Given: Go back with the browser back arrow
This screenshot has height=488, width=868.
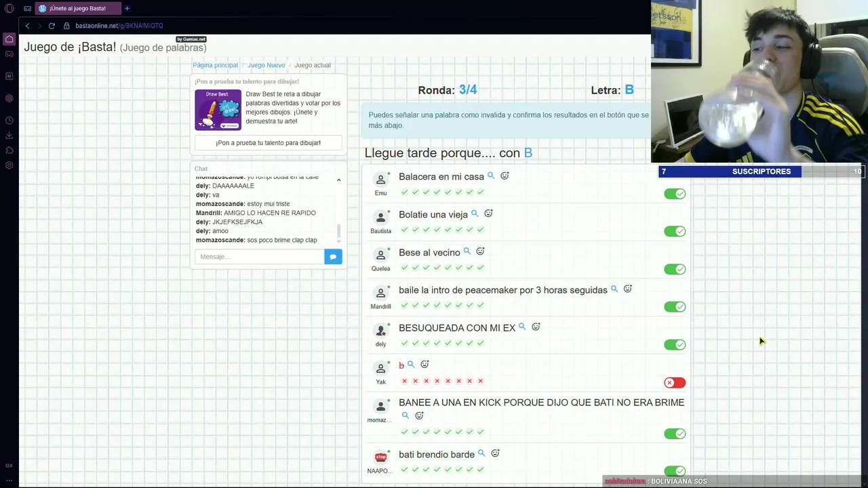Looking at the screenshot, I should [27, 26].
